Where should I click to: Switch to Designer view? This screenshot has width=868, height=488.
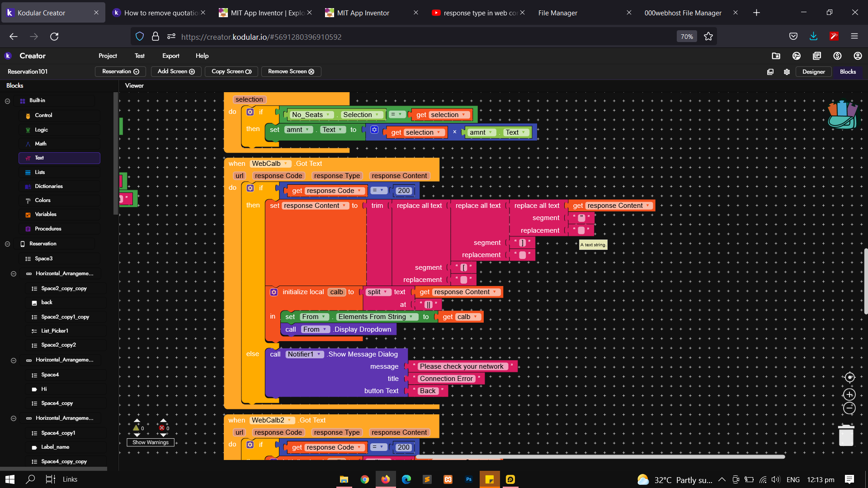click(x=813, y=72)
